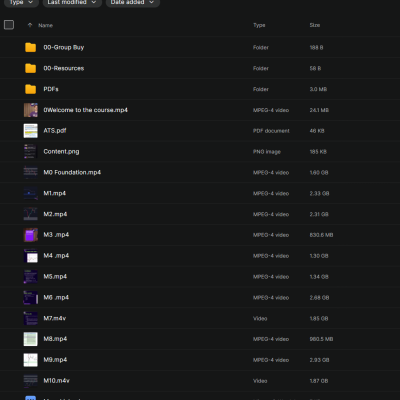Viewport: 400px width, 400px height.
Task: Click the 185 KB size value
Action: tap(318, 152)
